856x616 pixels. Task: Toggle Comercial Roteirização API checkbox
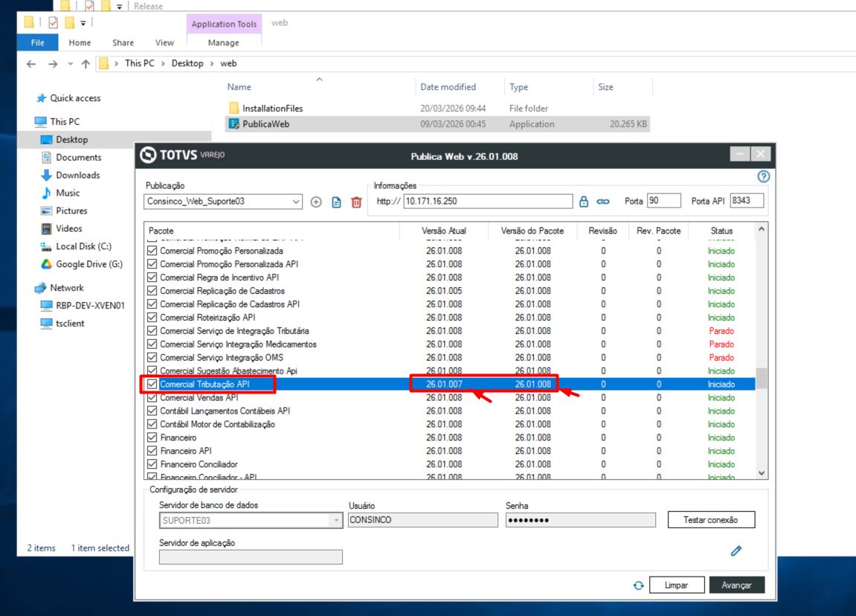point(152,317)
